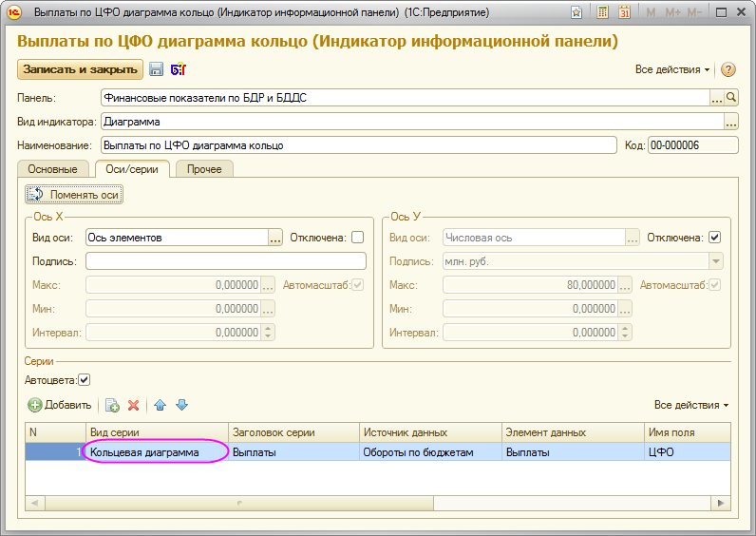The image size is (756, 536).
Task: Select Кольцевая диаграмма cell
Action: point(157,452)
